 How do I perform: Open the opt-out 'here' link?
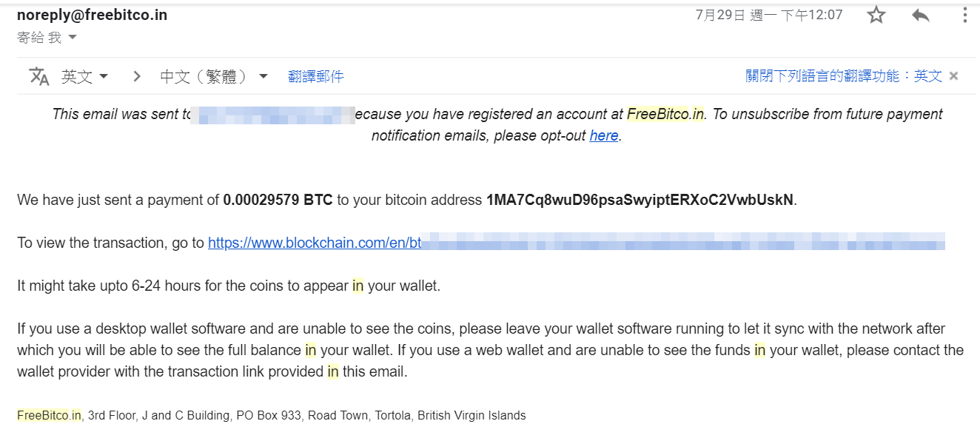(x=604, y=135)
